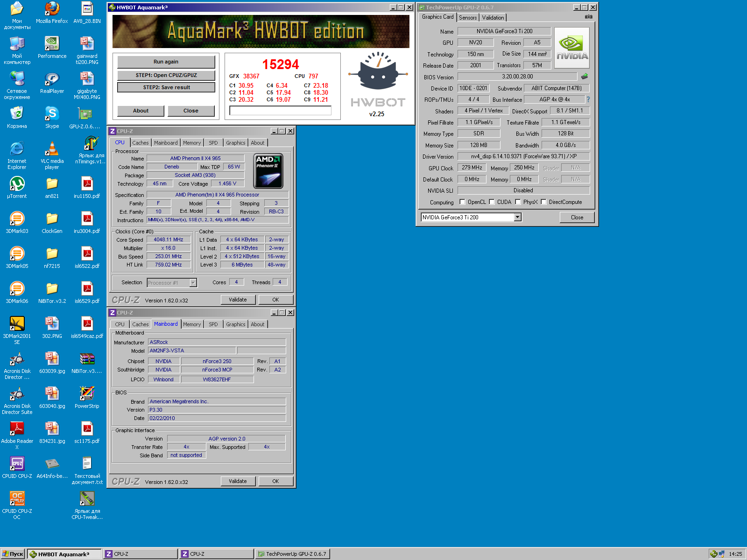Click the Run again button in Aquamark
This screenshot has height=560, width=747.
click(166, 62)
